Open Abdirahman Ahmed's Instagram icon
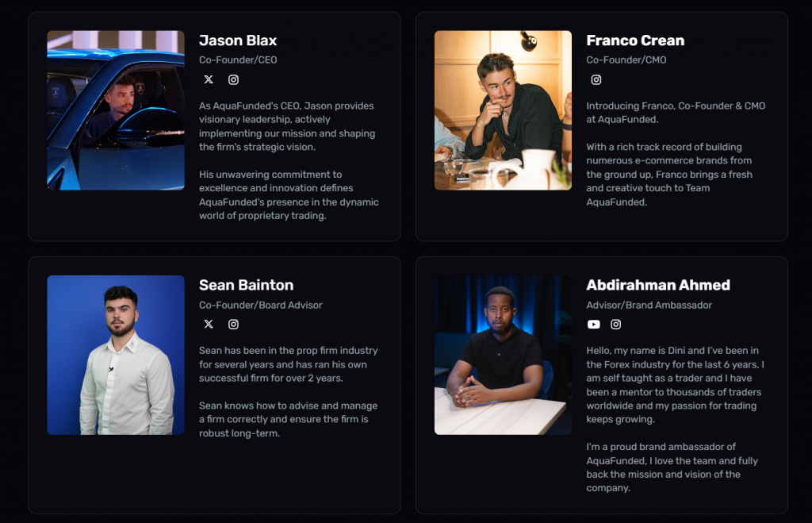The height and width of the screenshot is (523, 812). pos(615,324)
